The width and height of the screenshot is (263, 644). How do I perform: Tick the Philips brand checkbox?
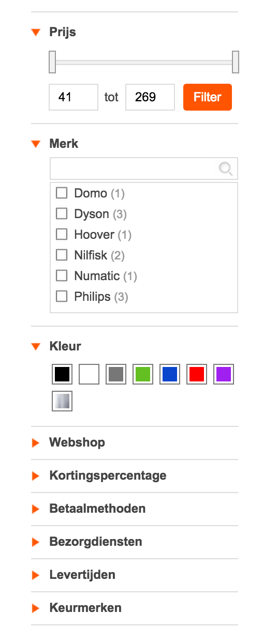click(62, 296)
